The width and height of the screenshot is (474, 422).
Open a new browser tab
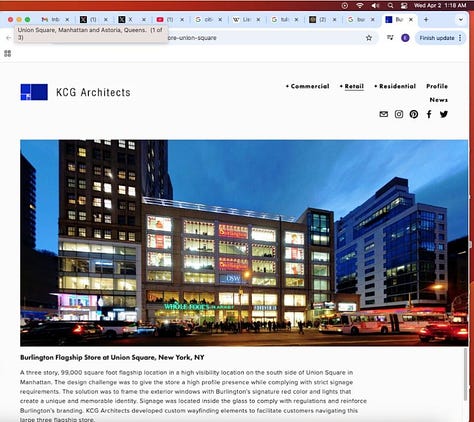click(x=426, y=20)
